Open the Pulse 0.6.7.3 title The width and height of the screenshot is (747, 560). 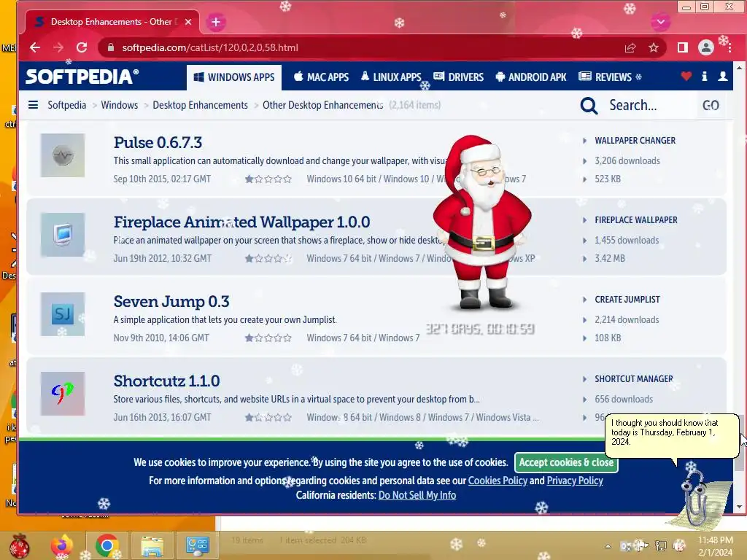click(158, 142)
